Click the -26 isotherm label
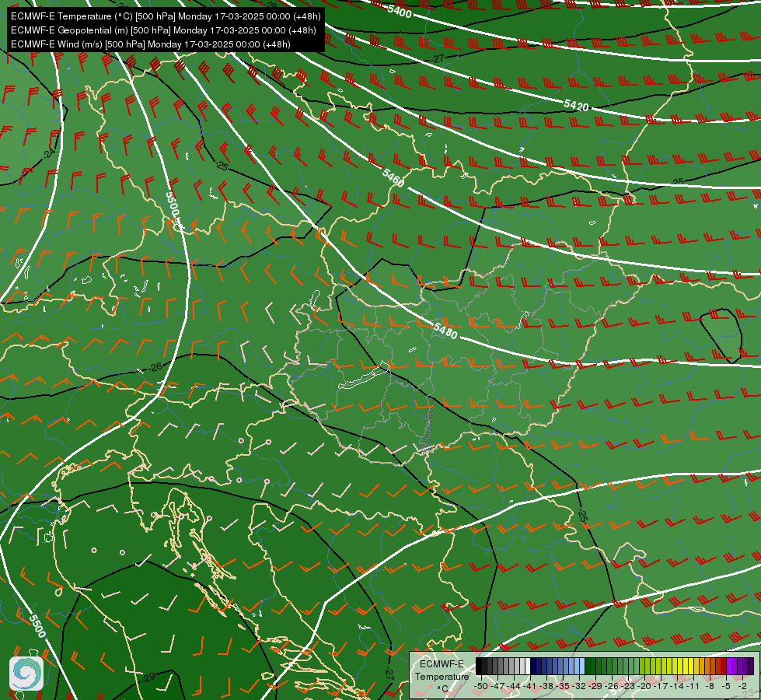 [x=155, y=367]
